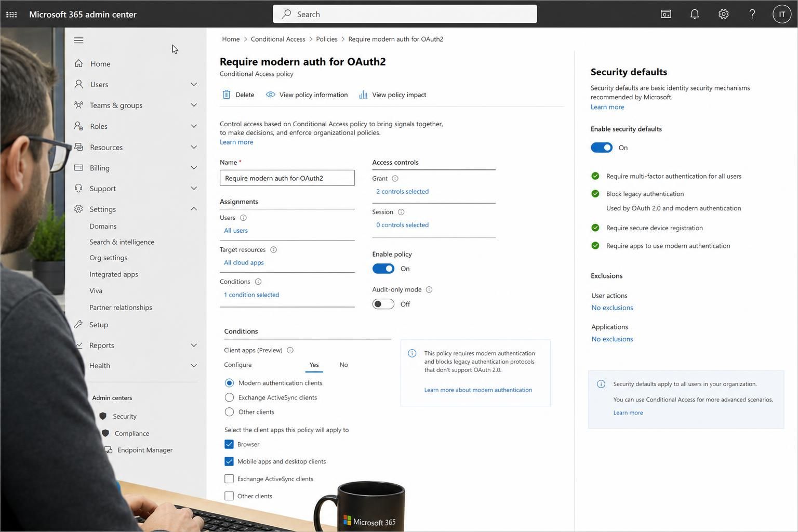
Task: Open Domains under Settings
Action: pyautogui.click(x=103, y=226)
